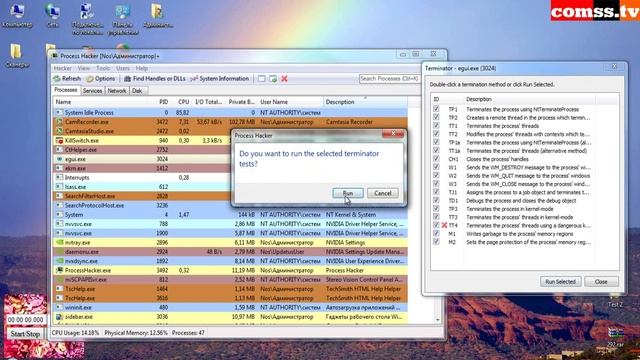Open Options from the Process Hacker toolbar
This screenshot has height=360, width=640.
(100, 78)
